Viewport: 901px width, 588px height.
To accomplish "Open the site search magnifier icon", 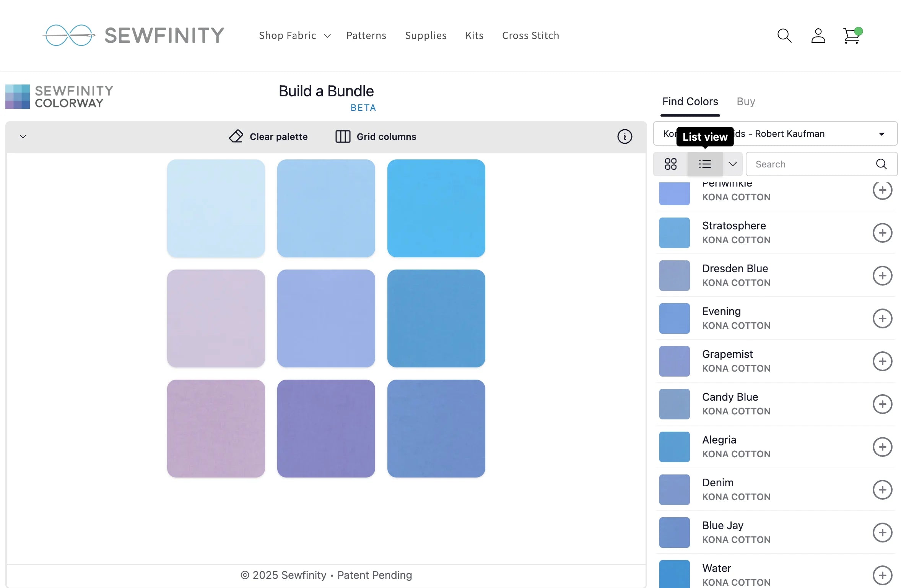I will pos(784,36).
